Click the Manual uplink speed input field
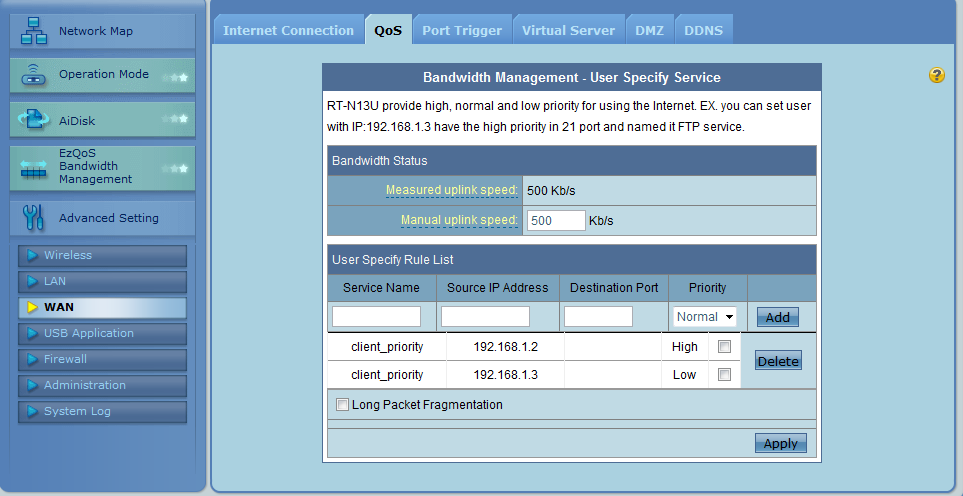The image size is (963, 496). (556, 220)
